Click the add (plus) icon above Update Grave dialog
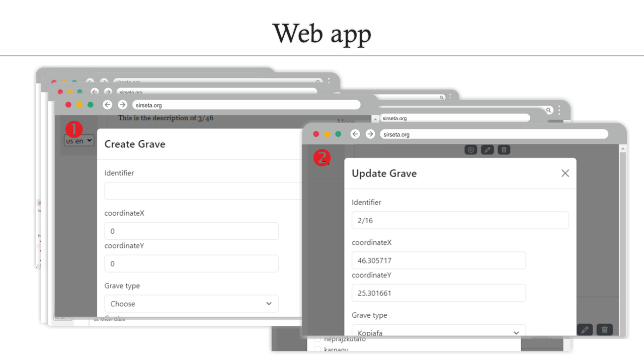Image resolution: width=644 pixels, height=362 pixels. coord(470,150)
